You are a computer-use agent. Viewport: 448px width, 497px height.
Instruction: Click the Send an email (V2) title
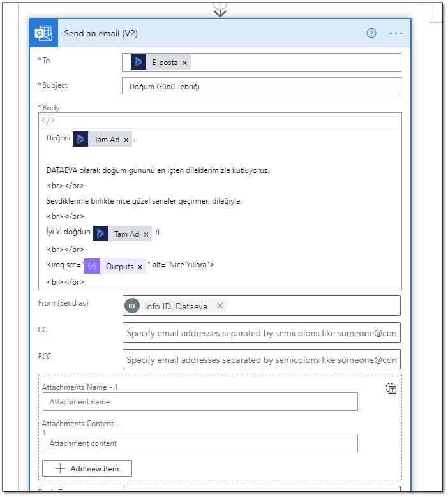point(101,33)
